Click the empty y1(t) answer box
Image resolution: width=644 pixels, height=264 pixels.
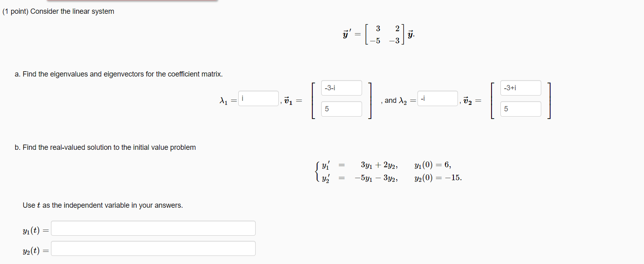click(154, 228)
